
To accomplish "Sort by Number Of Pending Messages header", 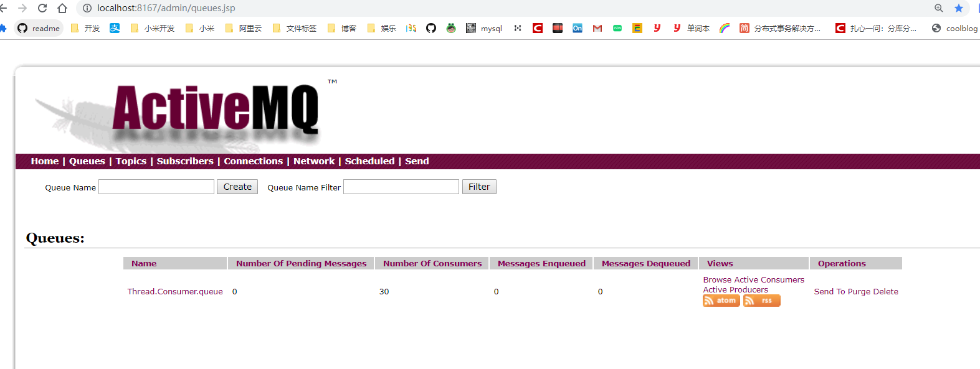I will [x=301, y=264].
